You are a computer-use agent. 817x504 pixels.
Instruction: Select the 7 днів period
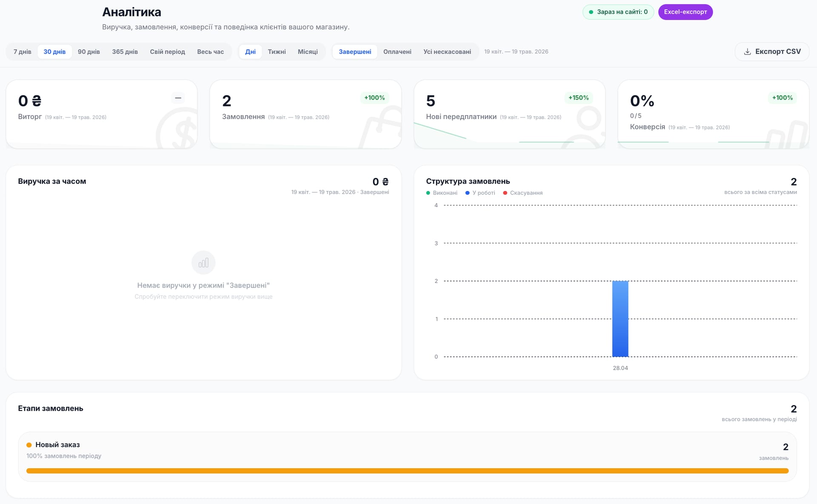[23, 51]
